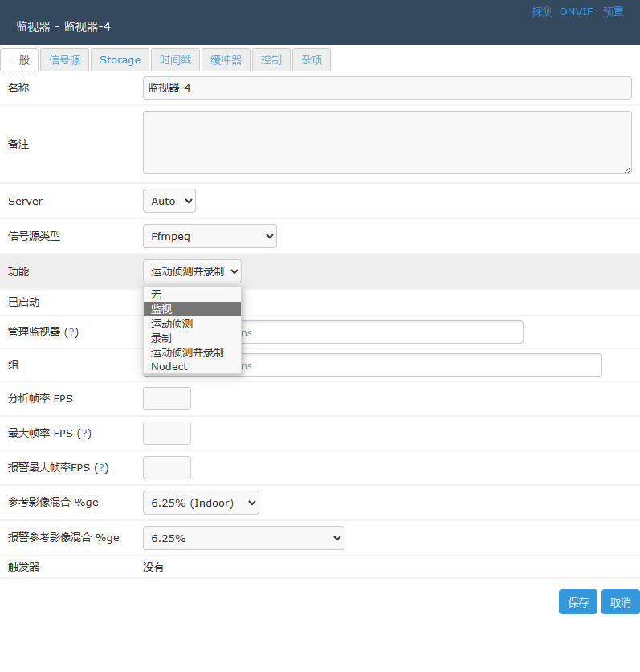Open the 信号源类型 Ffmpeg dropdown
Viewport: 640px width, 672px height.
tap(210, 236)
